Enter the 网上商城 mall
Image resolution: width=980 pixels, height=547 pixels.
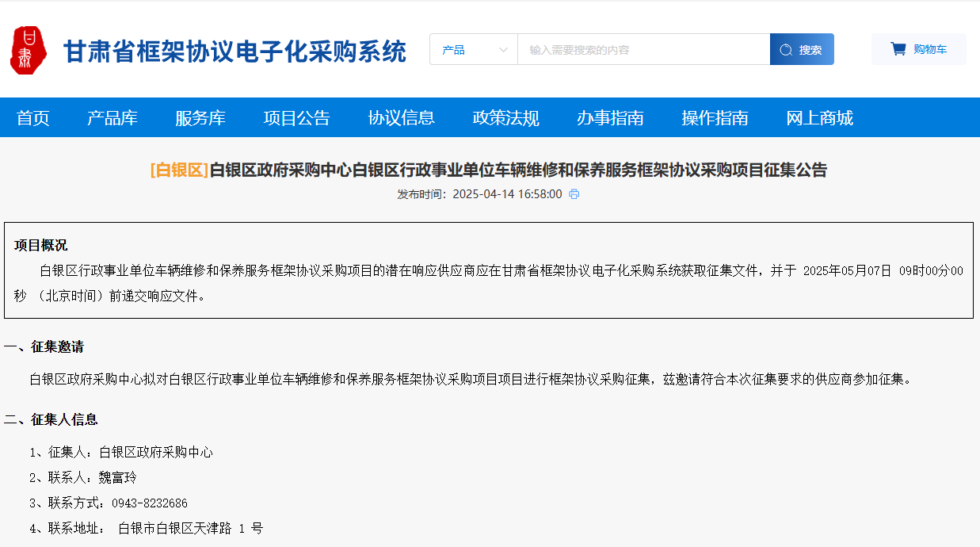pos(819,117)
